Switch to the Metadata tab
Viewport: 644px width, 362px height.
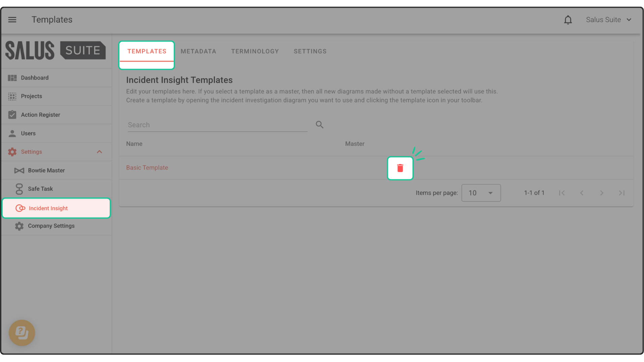coord(198,51)
